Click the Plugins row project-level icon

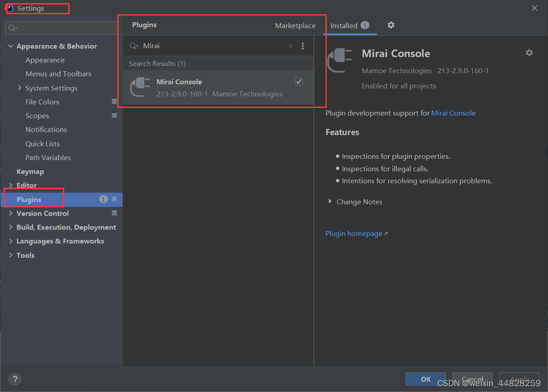[x=114, y=199]
